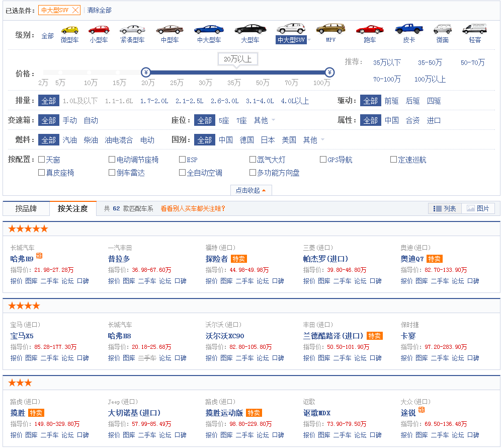
Task: Click the 新 badge beside 哈弗H9
Action: 39,256
